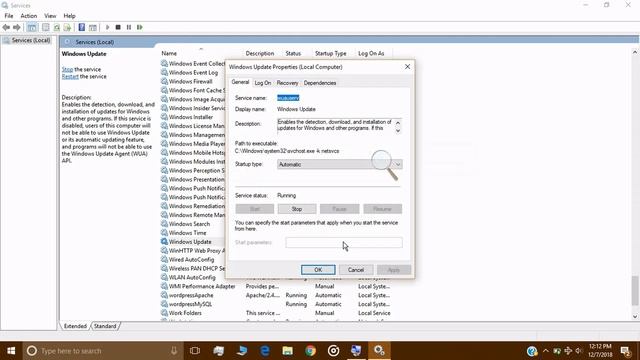Switch to the Standard view tab
The height and width of the screenshot is (360, 640).
(105, 326)
